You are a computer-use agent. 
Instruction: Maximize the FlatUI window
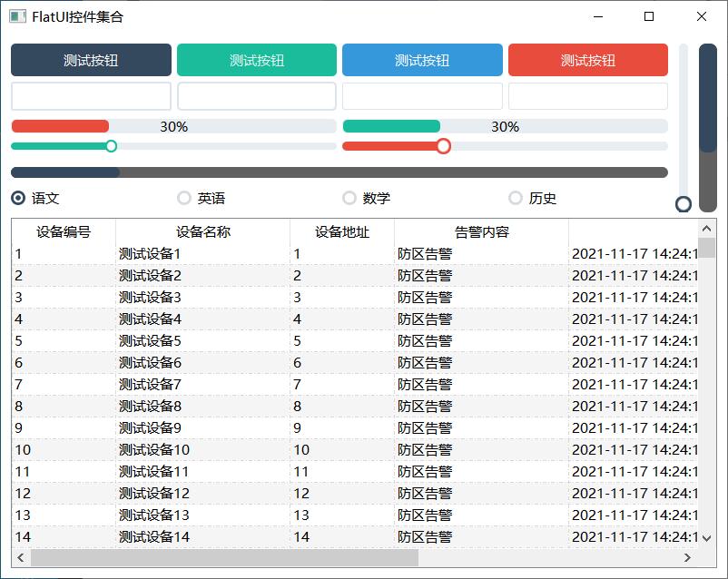click(x=649, y=16)
